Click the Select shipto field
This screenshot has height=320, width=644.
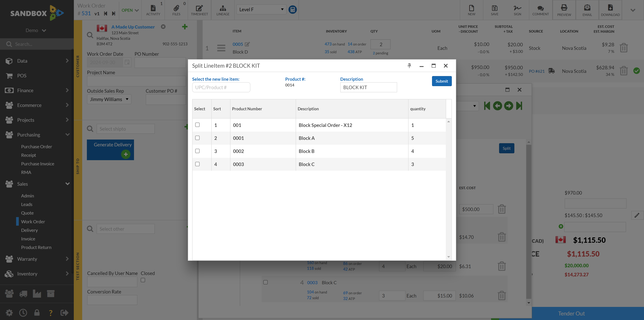coord(125,129)
